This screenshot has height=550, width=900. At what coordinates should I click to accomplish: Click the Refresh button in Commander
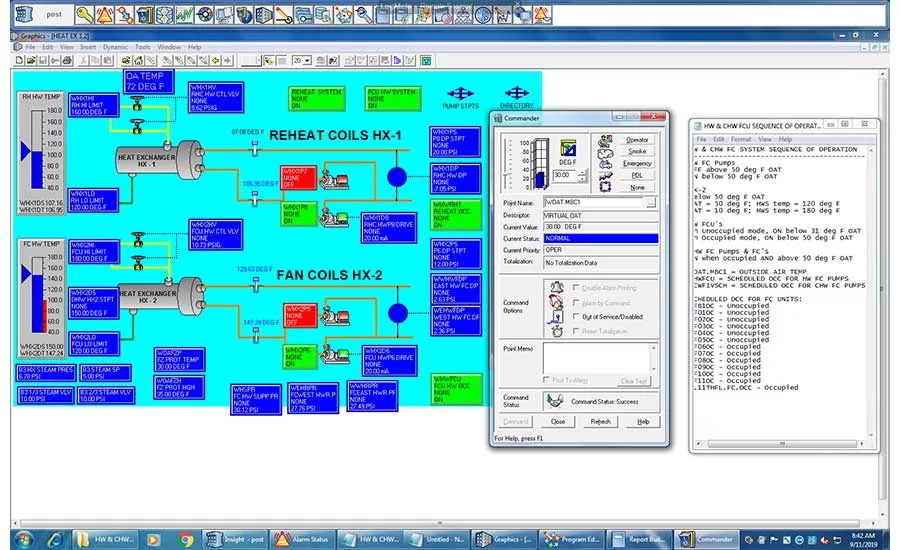point(600,421)
